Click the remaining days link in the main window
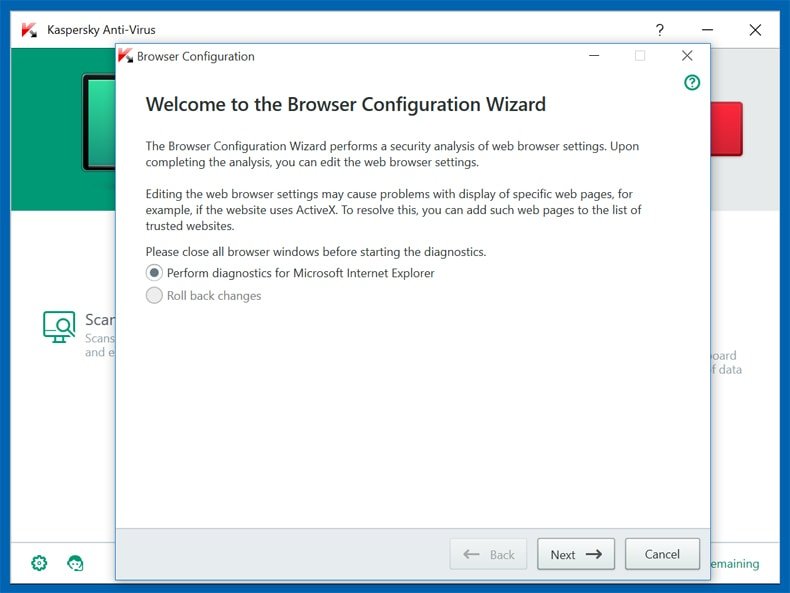The image size is (790, 593). click(x=735, y=563)
